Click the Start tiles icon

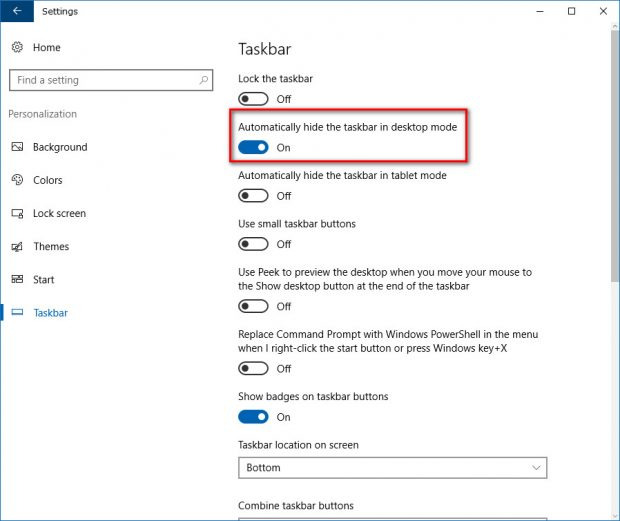pos(17,279)
